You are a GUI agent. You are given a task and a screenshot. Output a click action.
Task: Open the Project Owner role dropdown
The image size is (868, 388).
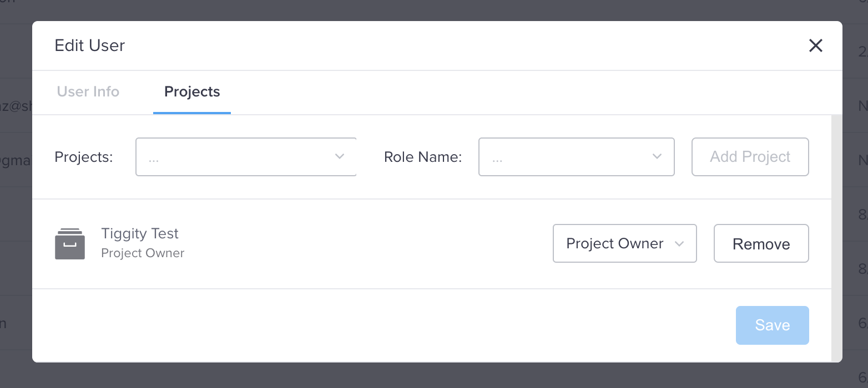point(625,243)
